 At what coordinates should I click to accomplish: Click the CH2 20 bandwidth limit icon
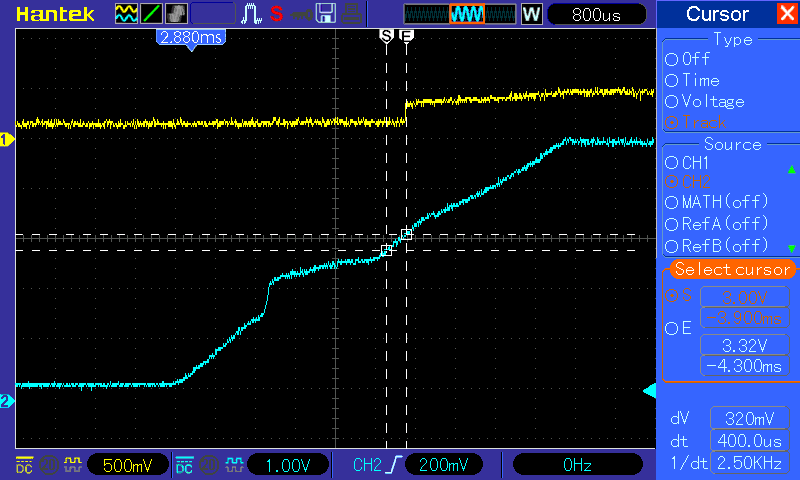coord(209,465)
